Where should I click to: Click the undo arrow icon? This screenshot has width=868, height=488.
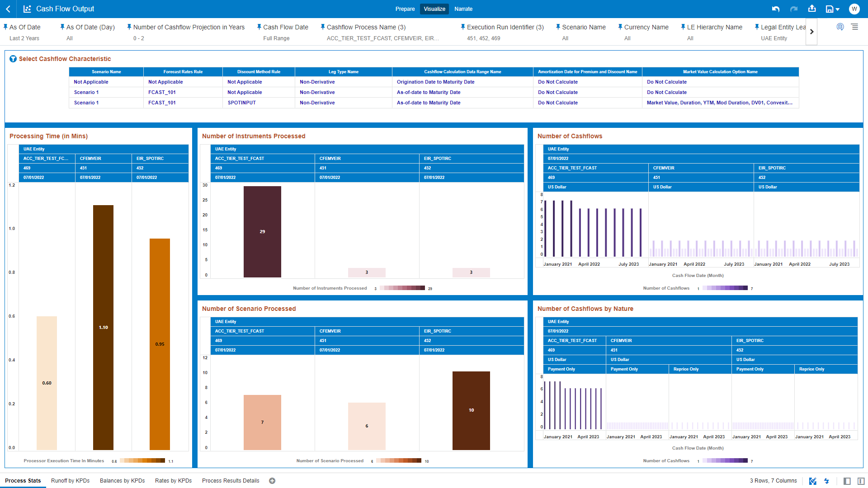pos(776,9)
